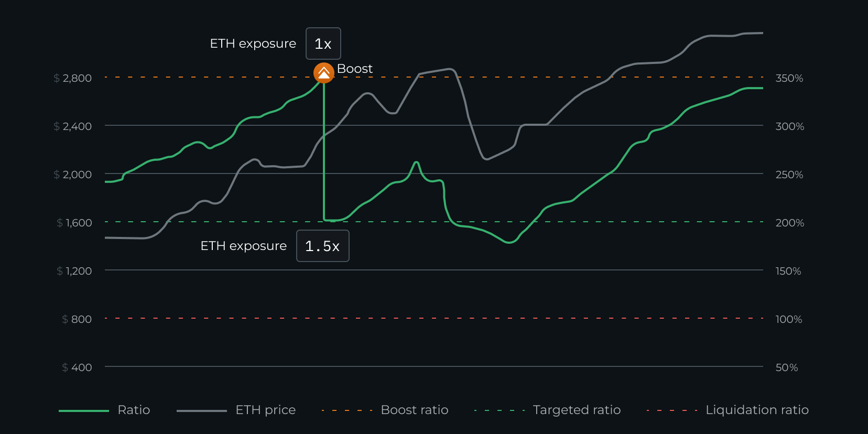Click the 1.5x ETH exposure box
The height and width of the screenshot is (434, 868).
(322, 246)
